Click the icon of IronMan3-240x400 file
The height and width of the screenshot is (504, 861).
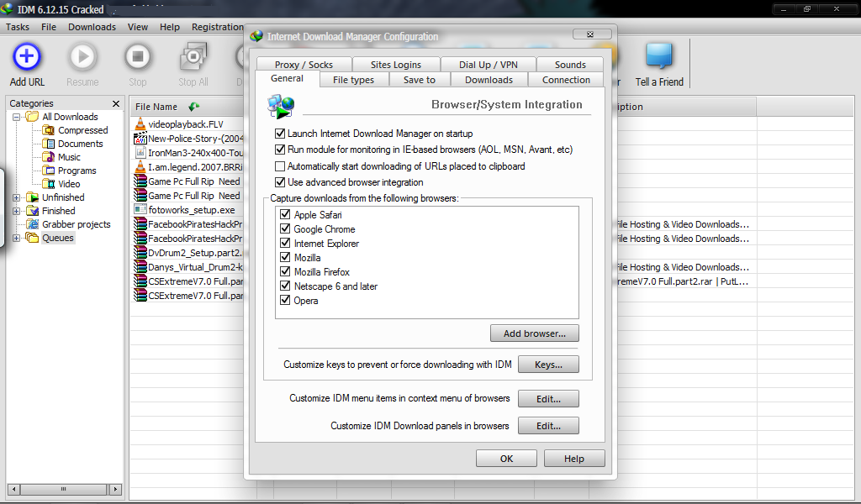[x=140, y=153]
